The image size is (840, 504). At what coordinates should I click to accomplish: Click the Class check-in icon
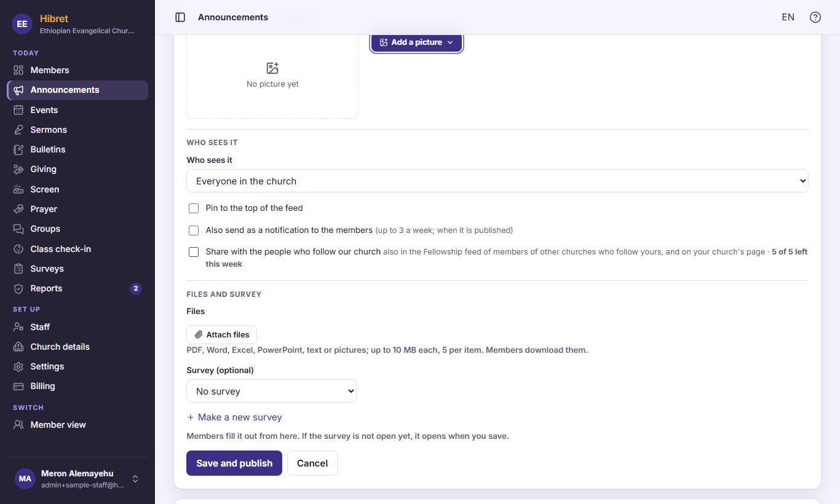tap(18, 249)
